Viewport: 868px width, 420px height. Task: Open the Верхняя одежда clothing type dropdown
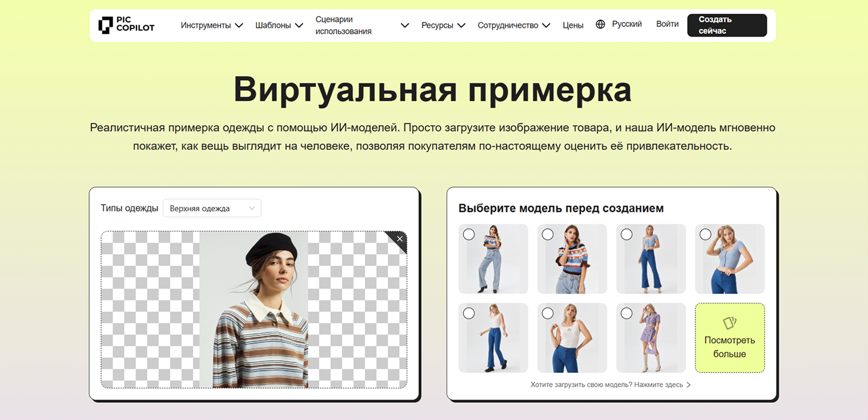(x=212, y=209)
